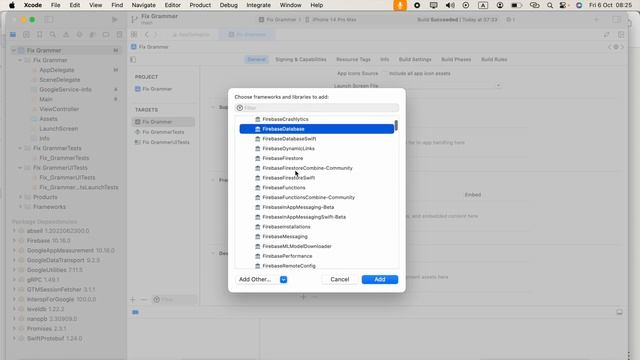Image resolution: width=640 pixels, height=360 pixels.
Task: Collapse the Fix Grammer project root
Action: (14, 50)
